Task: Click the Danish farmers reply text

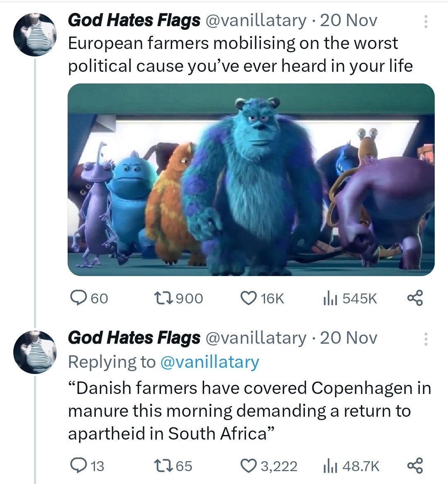Action: [249, 411]
